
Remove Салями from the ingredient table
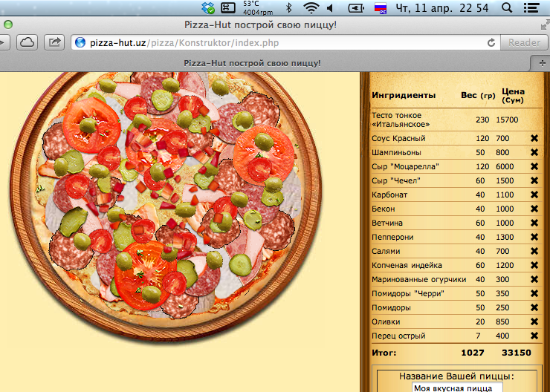(x=534, y=251)
